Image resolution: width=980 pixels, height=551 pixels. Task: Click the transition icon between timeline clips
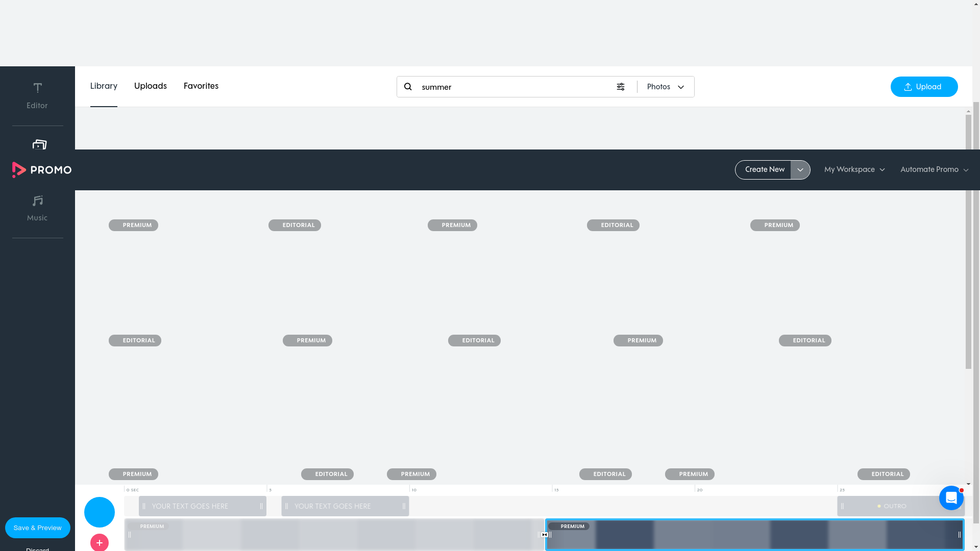pyautogui.click(x=545, y=535)
